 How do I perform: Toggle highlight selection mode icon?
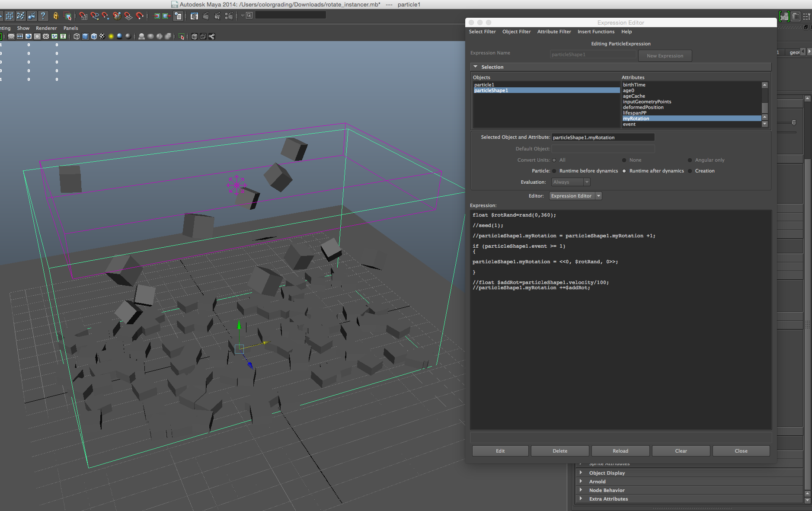[x=67, y=16]
